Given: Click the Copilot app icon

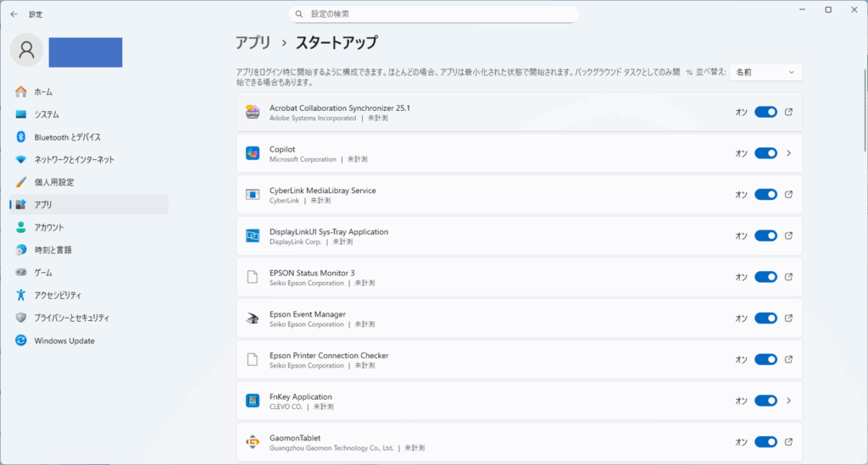Looking at the screenshot, I should point(252,153).
